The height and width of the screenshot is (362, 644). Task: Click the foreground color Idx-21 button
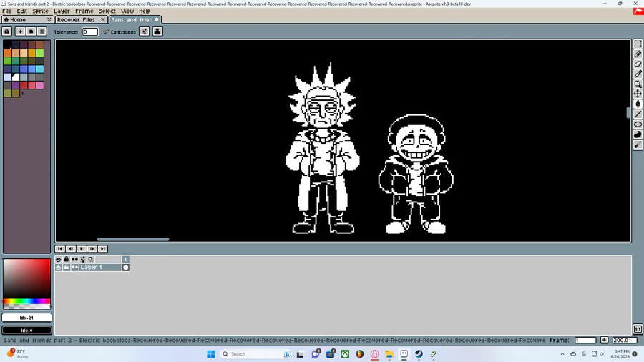point(26,318)
